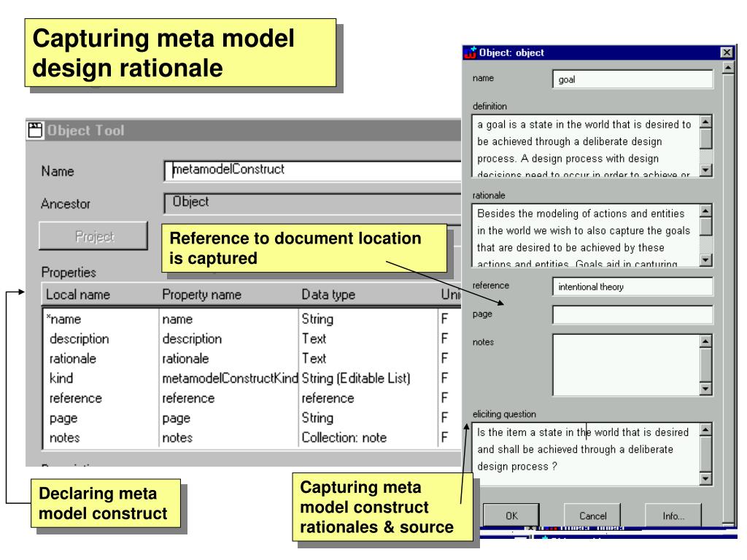Click the Object dialog title bar icon

[471, 52]
